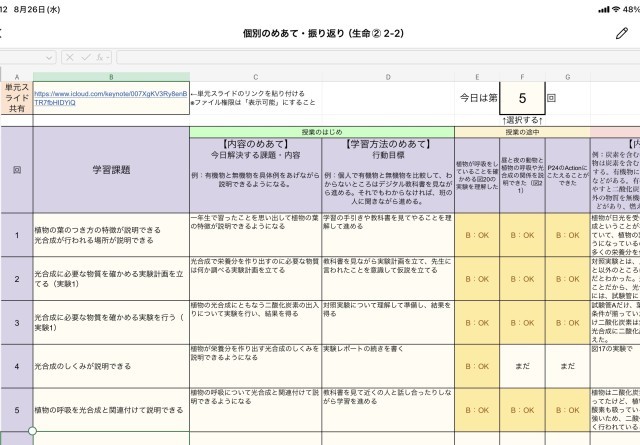Select row number 5 cell in 回 column

pos(17,410)
